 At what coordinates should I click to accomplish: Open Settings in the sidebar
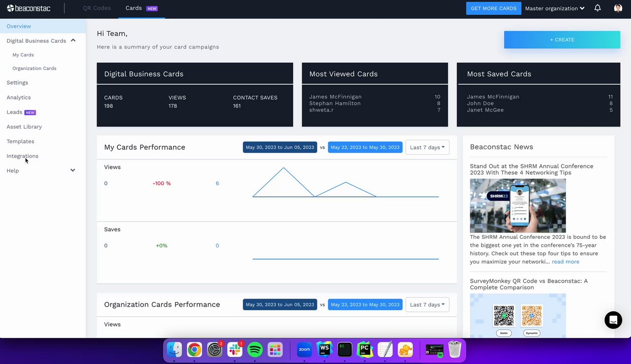(x=17, y=83)
